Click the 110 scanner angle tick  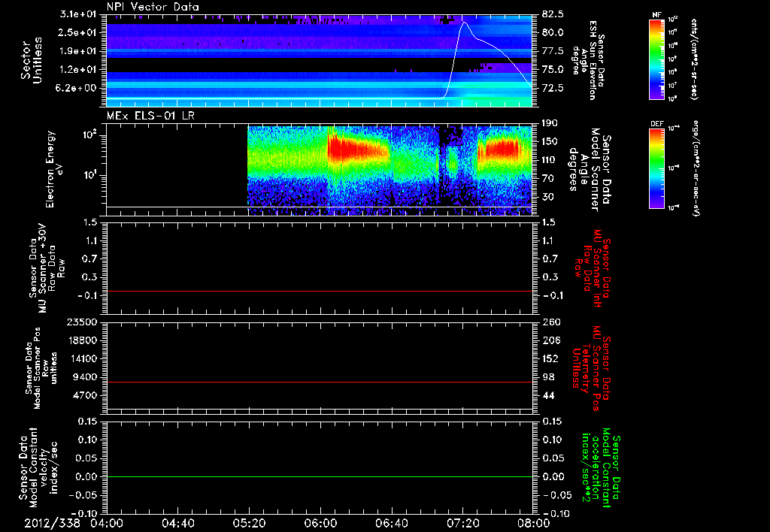point(550,160)
